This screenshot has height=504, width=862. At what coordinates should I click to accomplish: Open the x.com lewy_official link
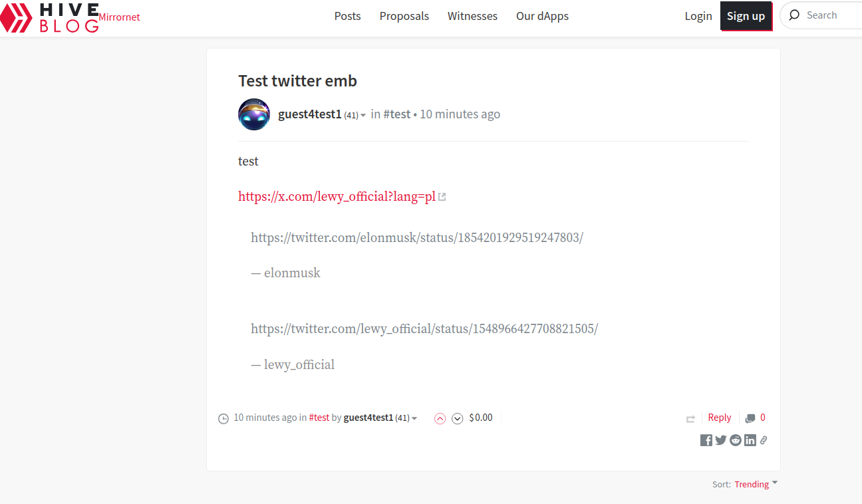coord(337,196)
